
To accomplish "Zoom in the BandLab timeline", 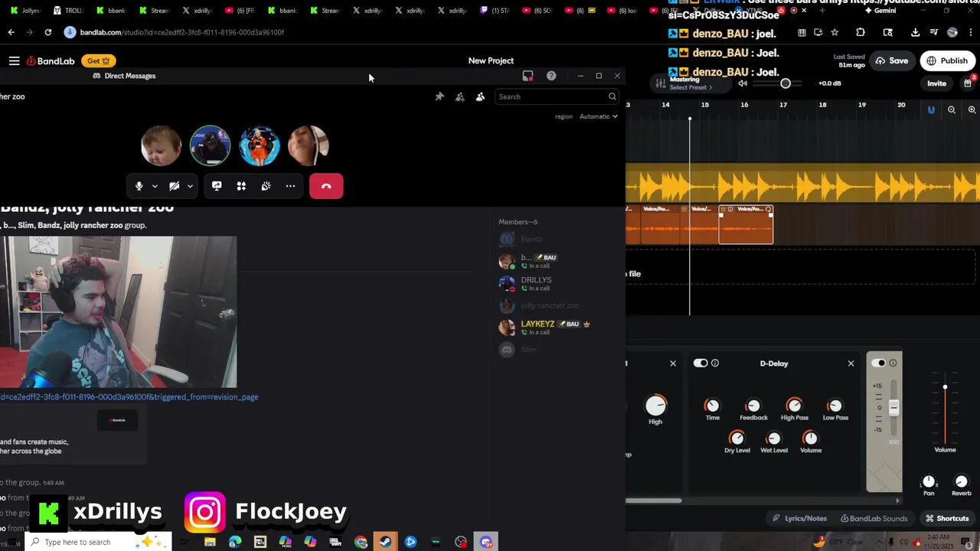I will click(x=972, y=110).
